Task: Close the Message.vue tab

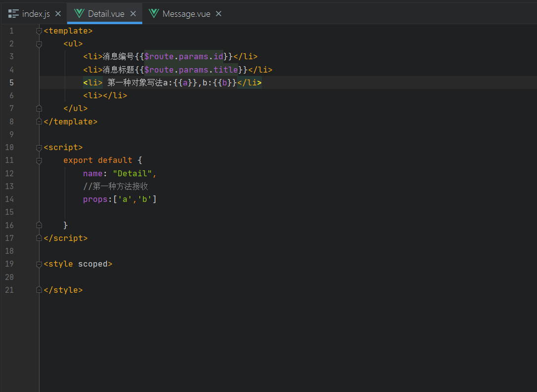Action: click(218, 14)
